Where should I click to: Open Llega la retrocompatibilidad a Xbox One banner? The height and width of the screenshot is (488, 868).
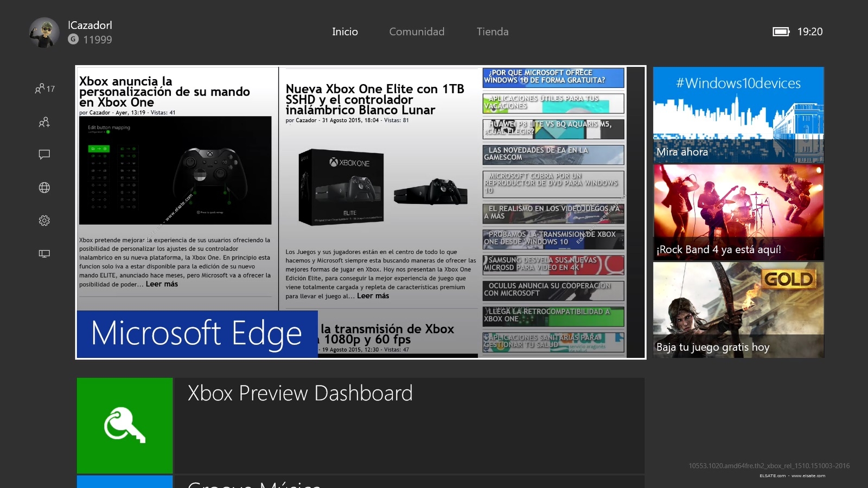tap(553, 317)
